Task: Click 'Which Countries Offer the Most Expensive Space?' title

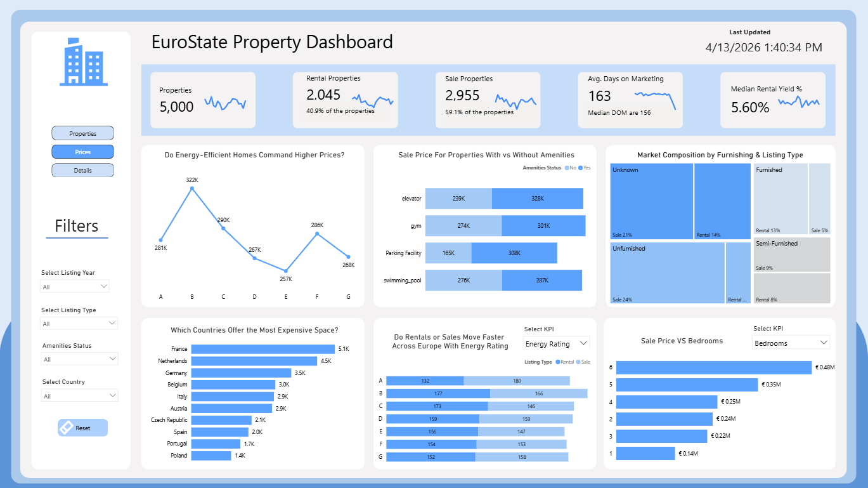Action: tap(254, 330)
